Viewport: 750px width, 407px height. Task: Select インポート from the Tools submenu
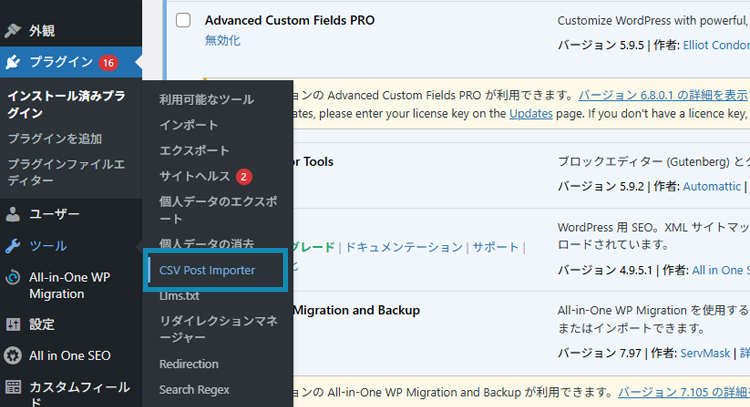188,125
